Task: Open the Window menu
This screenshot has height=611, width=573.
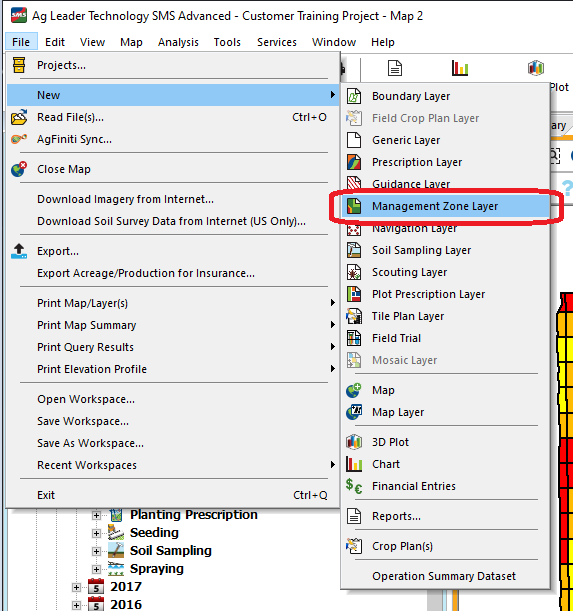Action: (334, 42)
